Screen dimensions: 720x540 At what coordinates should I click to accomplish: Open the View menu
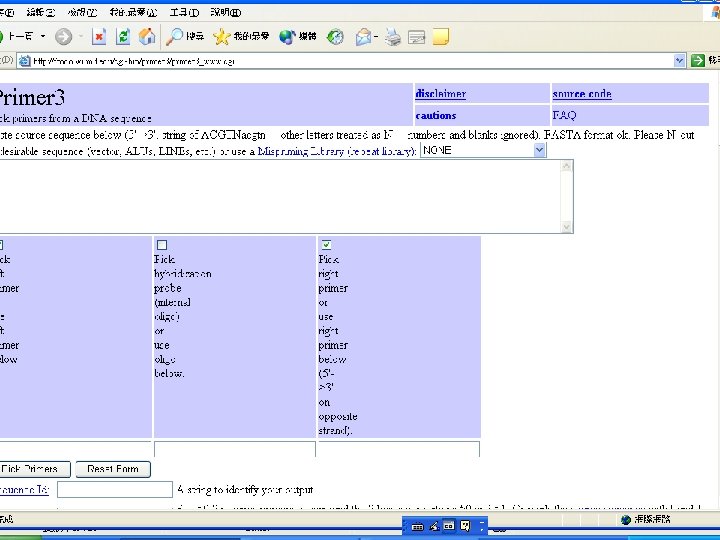coord(82,12)
